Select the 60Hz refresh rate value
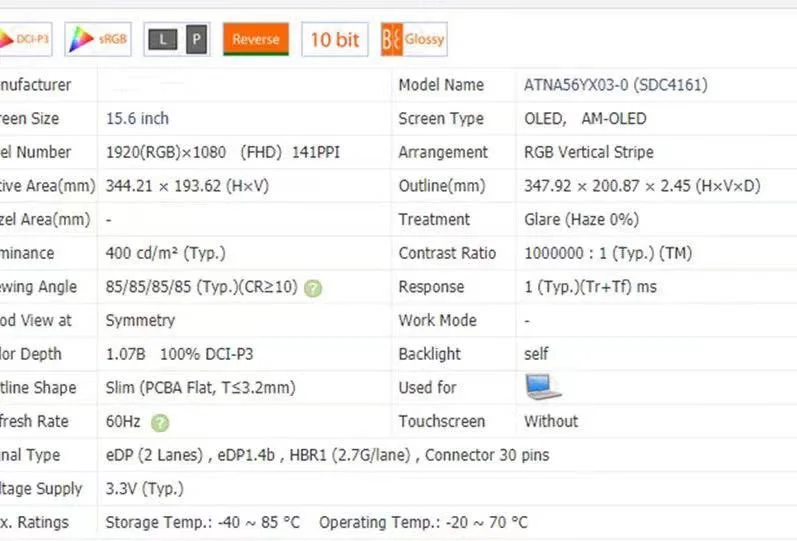The width and height of the screenshot is (797, 541). tap(123, 421)
